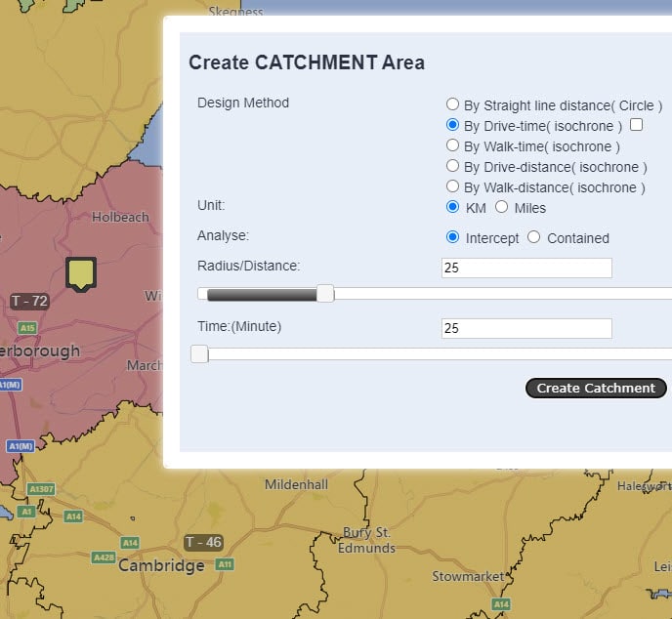The image size is (672, 619).
Task: Click the Time (Minute) slider handle
Action: tap(199, 353)
